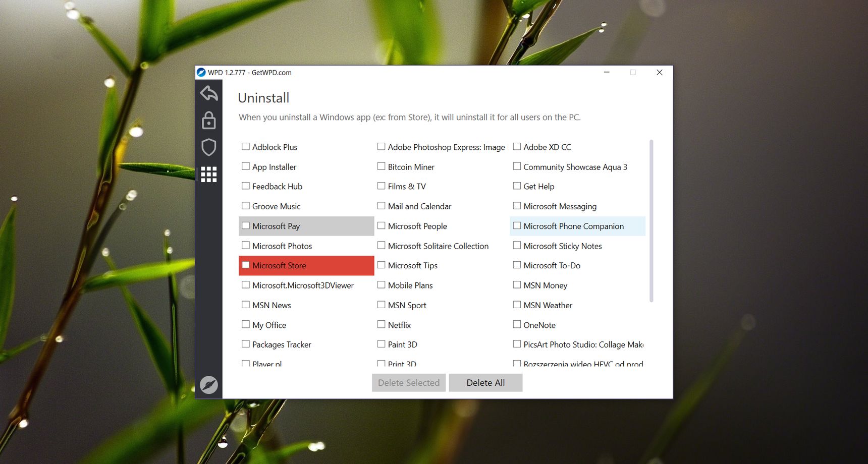Check the MSN Sport checkbox
This screenshot has height=464, width=868.
(382, 305)
